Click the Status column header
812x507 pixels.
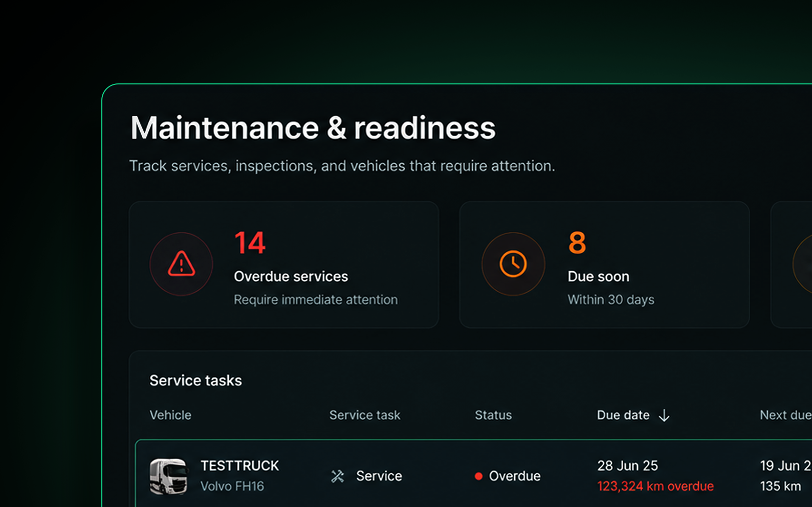coord(493,415)
